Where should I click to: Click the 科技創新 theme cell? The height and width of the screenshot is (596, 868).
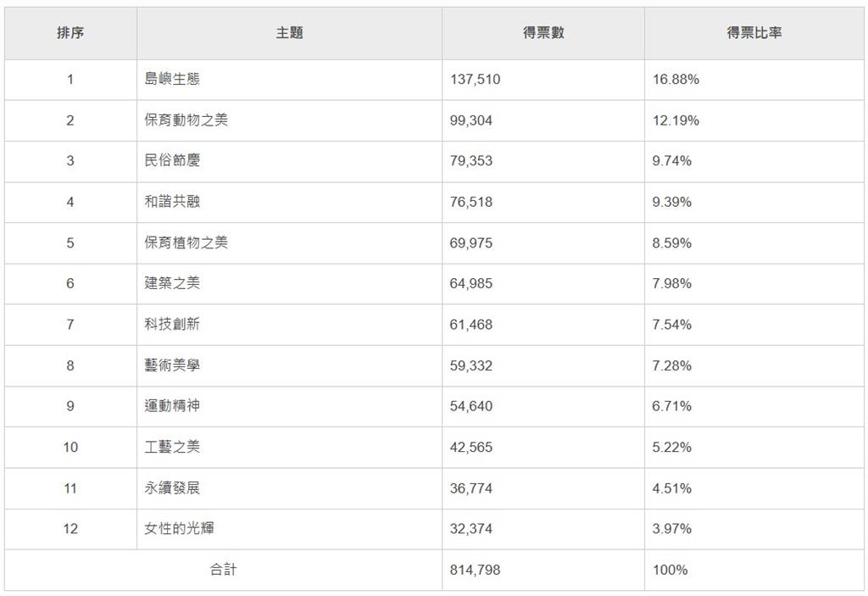(x=172, y=325)
